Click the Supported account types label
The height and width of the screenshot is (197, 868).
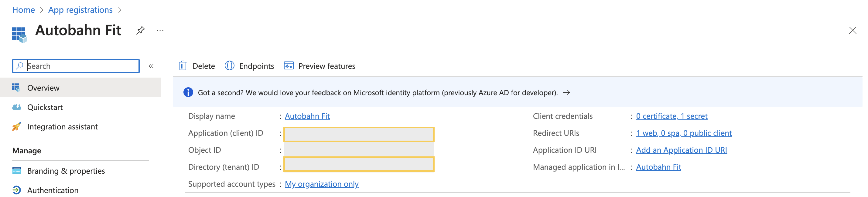pos(232,184)
